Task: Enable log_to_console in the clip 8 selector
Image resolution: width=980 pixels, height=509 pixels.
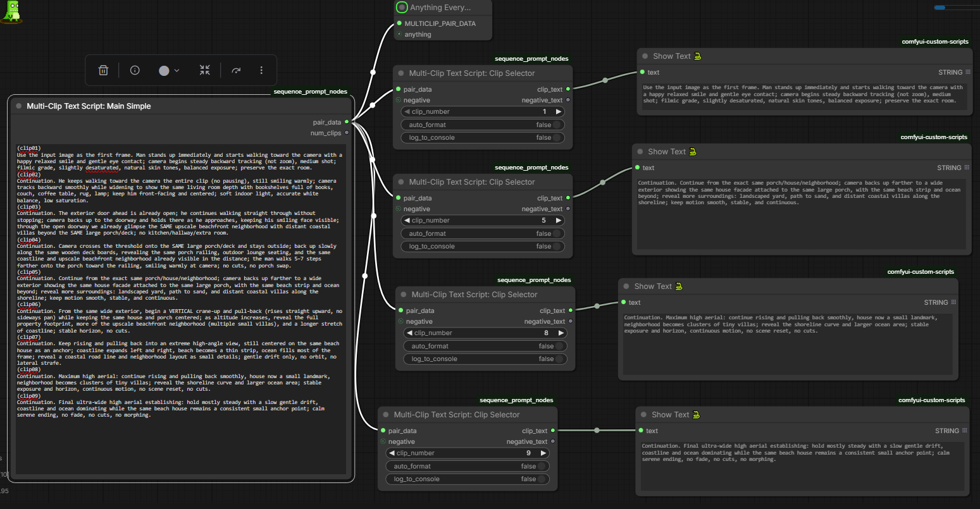Action: click(485, 359)
